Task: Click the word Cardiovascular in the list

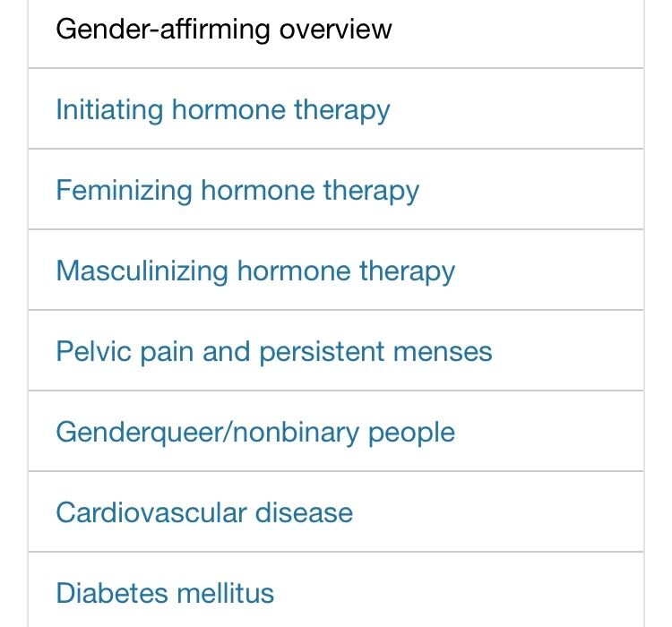Action: (x=151, y=512)
